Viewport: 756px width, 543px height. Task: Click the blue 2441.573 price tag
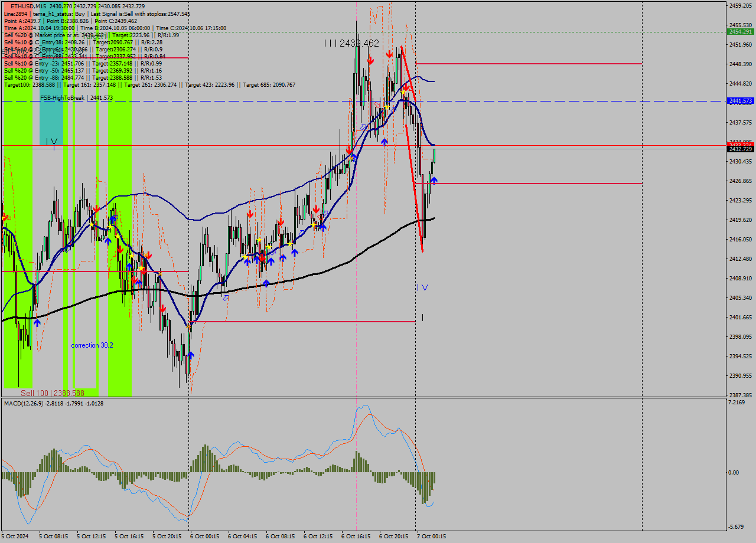point(740,101)
